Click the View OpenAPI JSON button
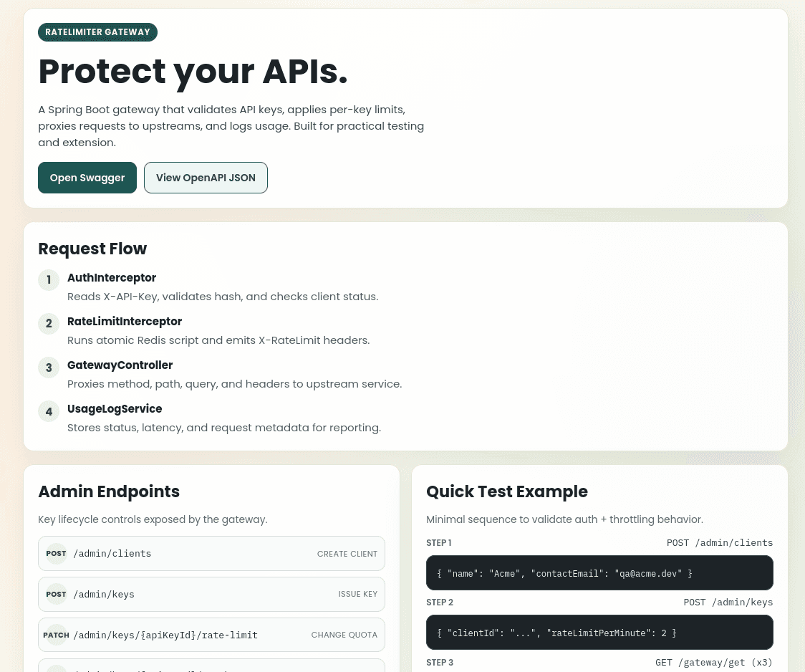Screen dimensions: 805x672 click(206, 178)
